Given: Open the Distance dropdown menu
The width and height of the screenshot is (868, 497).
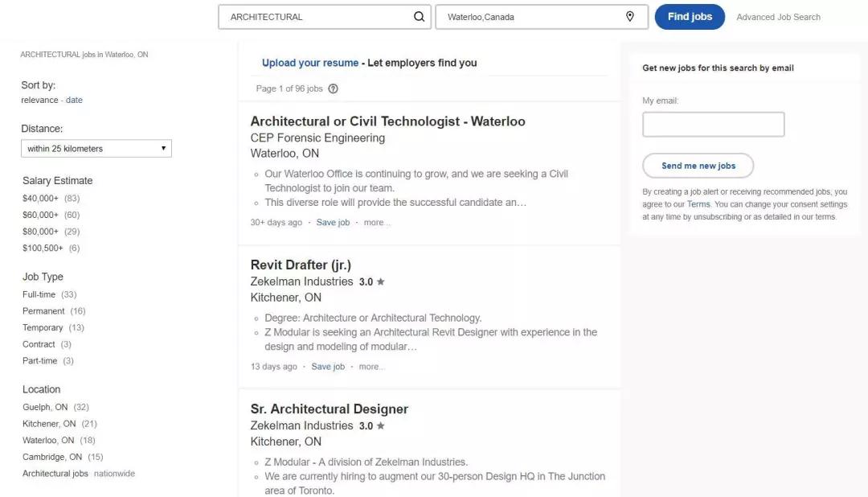Looking at the screenshot, I should pyautogui.click(x=96, y=149).
